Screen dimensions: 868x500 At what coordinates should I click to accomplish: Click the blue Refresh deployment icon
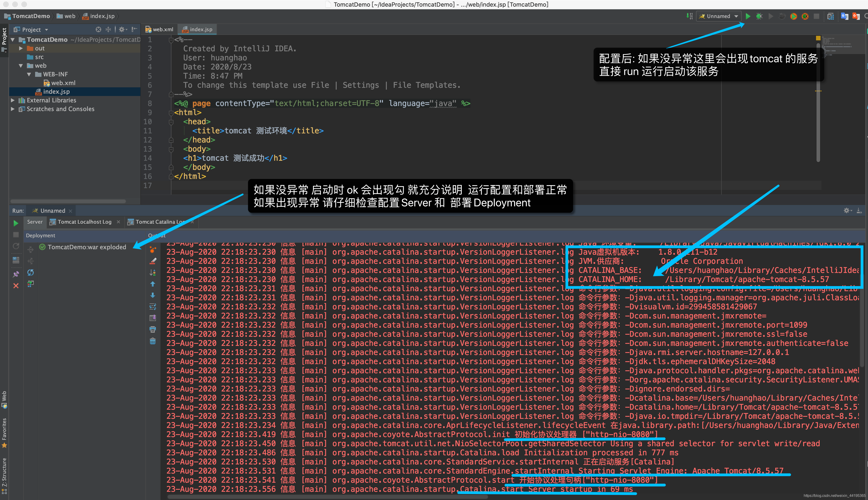(x=31, y=272)
